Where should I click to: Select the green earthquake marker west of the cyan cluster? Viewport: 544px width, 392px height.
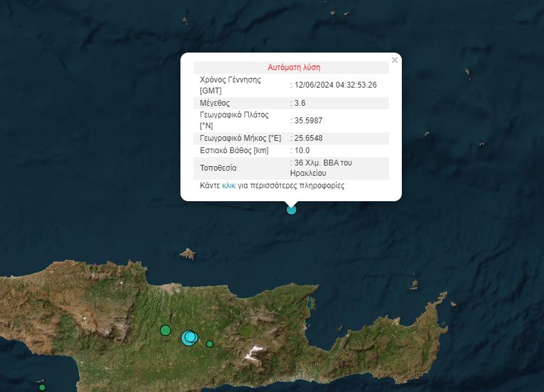pyautogui.click(x=165, y=330)
